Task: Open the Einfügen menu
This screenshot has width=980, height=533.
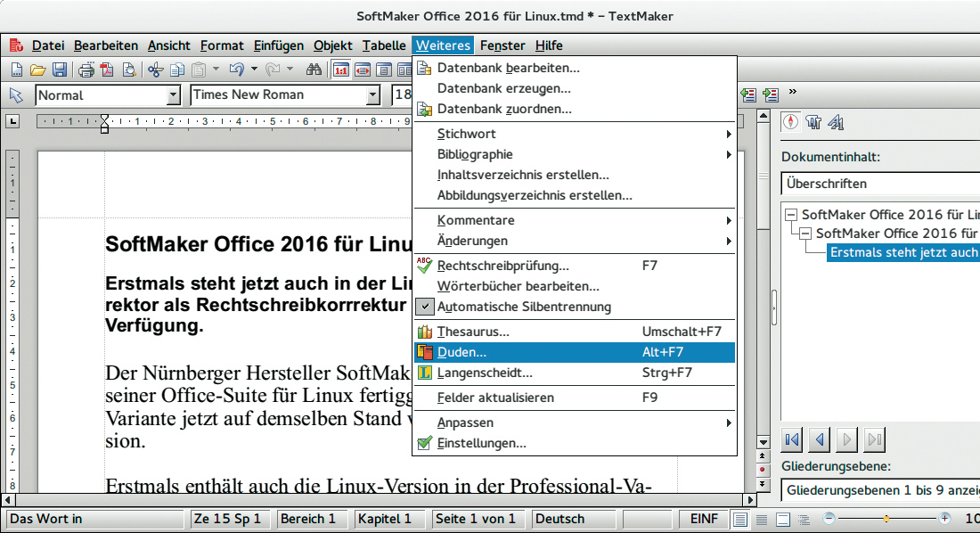Action: click(278, 45)
